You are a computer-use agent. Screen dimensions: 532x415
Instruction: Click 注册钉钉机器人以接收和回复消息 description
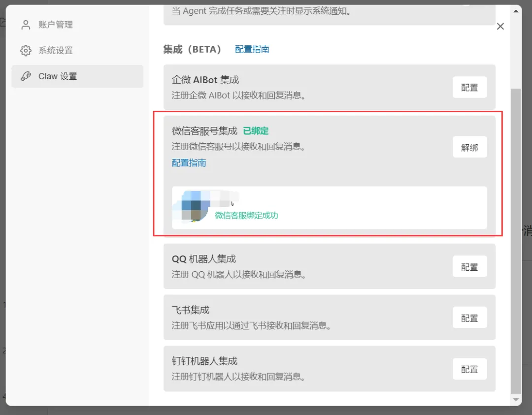238,377
